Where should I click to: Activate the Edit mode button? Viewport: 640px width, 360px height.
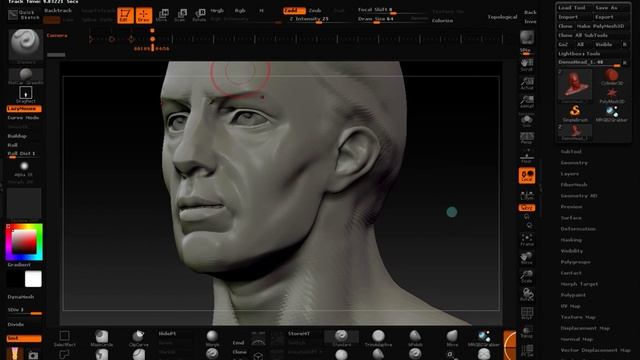pos(125,15)
